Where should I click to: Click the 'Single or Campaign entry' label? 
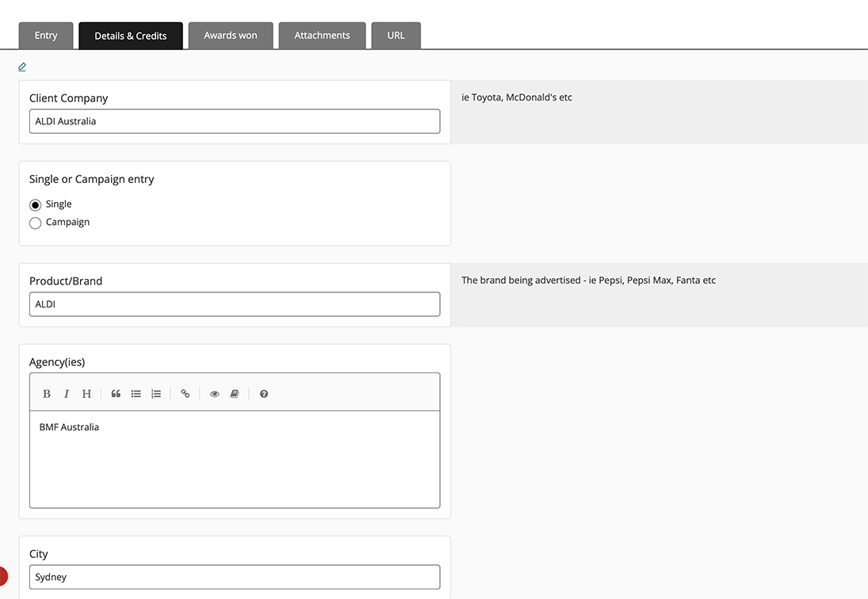[92, 179]
